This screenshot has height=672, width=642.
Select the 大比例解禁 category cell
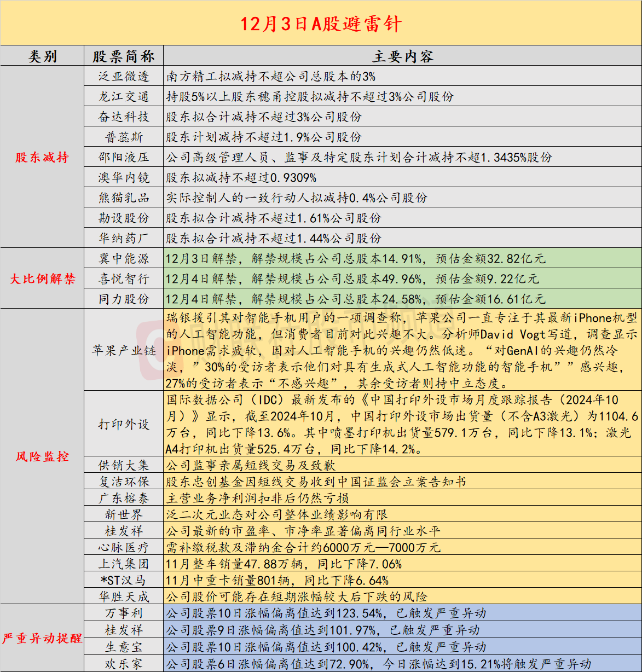pyautogui.click(x=42, y=279)
